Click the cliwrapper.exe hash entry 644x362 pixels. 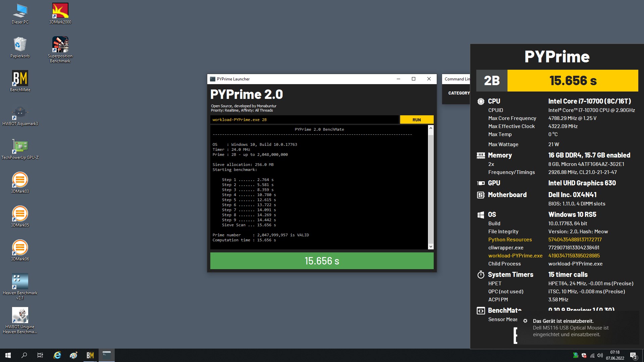coord(543,248)
